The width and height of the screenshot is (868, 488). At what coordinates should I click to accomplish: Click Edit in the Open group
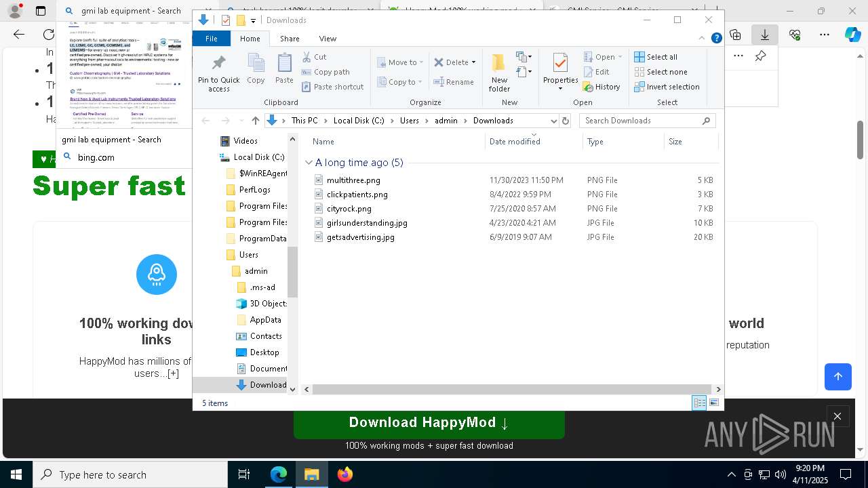pyautogui.click(x=596, y=72)
